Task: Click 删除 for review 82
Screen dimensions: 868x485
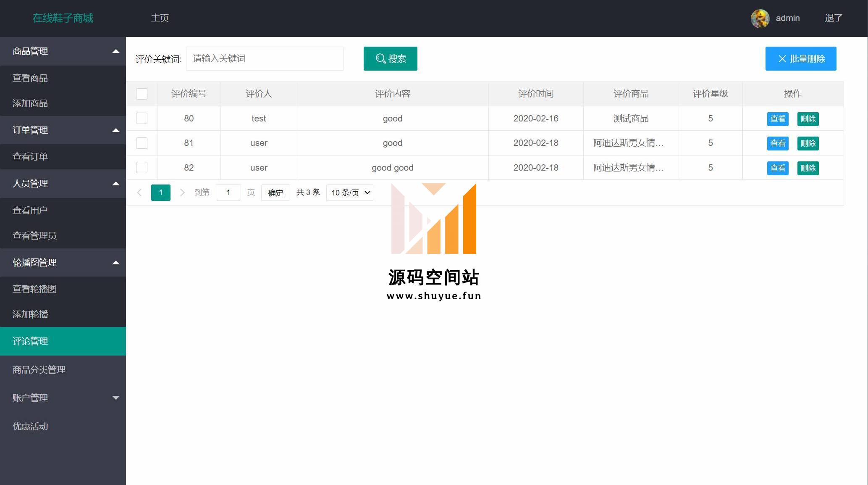Action: [808, 168]
